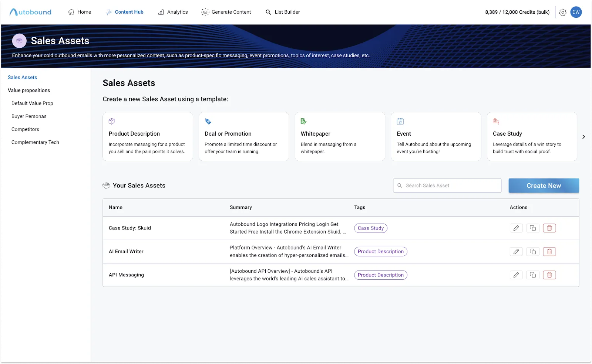Click the Create New button
The image size is (592, 364).
pos(544,186)
